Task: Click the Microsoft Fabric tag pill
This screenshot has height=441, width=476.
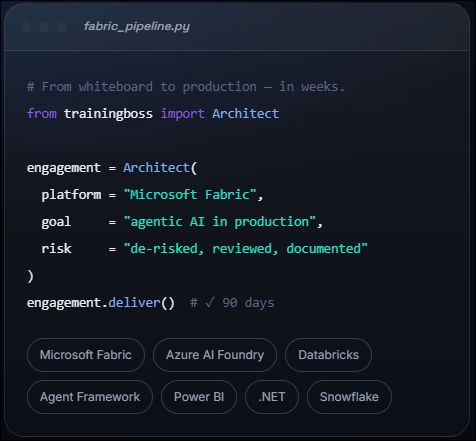Action: pos(86,355)
